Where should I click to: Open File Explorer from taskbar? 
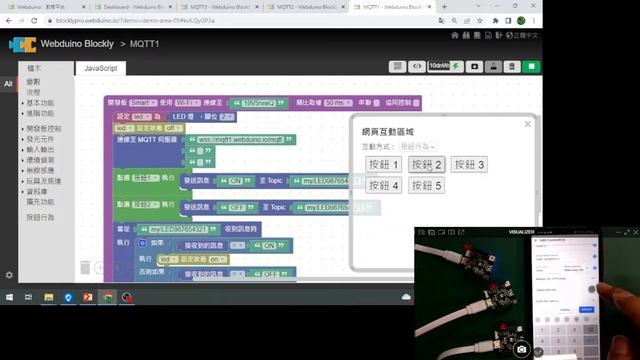(49, 297)
